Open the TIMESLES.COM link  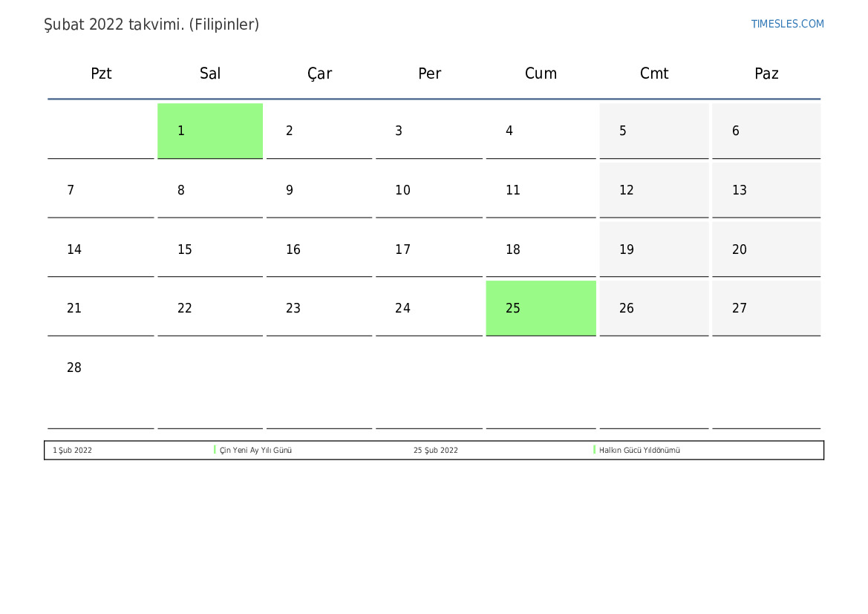[x=787, y=24]
